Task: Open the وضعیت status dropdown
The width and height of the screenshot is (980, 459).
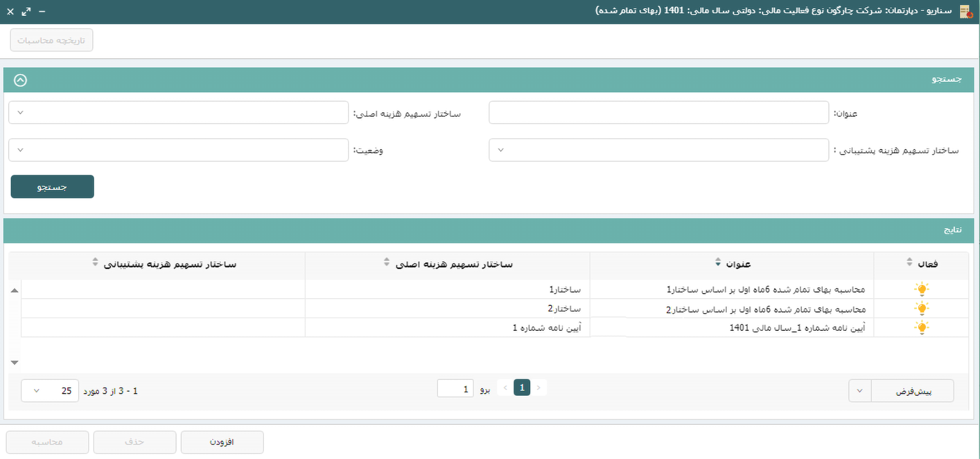Action: click(x=178, y=150)
